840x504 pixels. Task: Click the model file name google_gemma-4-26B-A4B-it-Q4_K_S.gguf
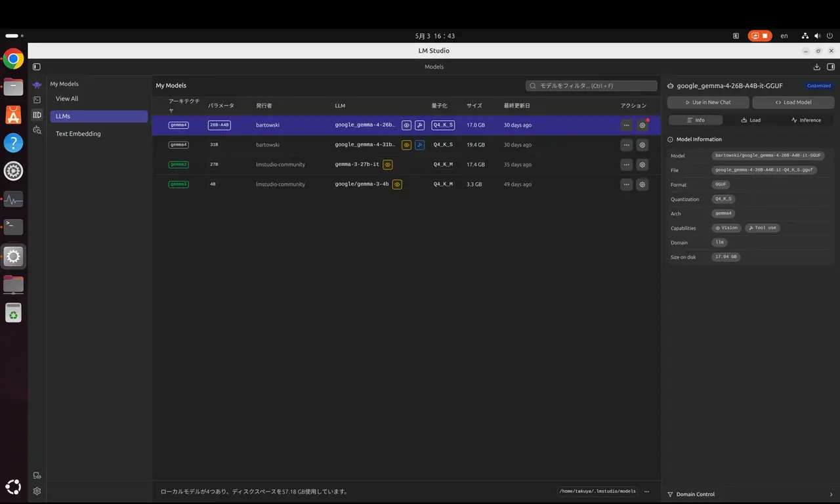[765, 170]
